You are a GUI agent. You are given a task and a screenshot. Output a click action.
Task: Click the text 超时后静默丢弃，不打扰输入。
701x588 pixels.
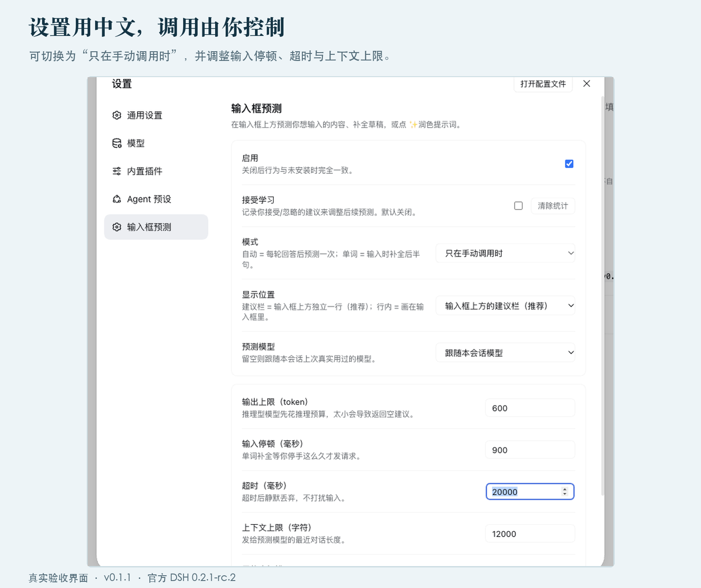coord(294,498)
